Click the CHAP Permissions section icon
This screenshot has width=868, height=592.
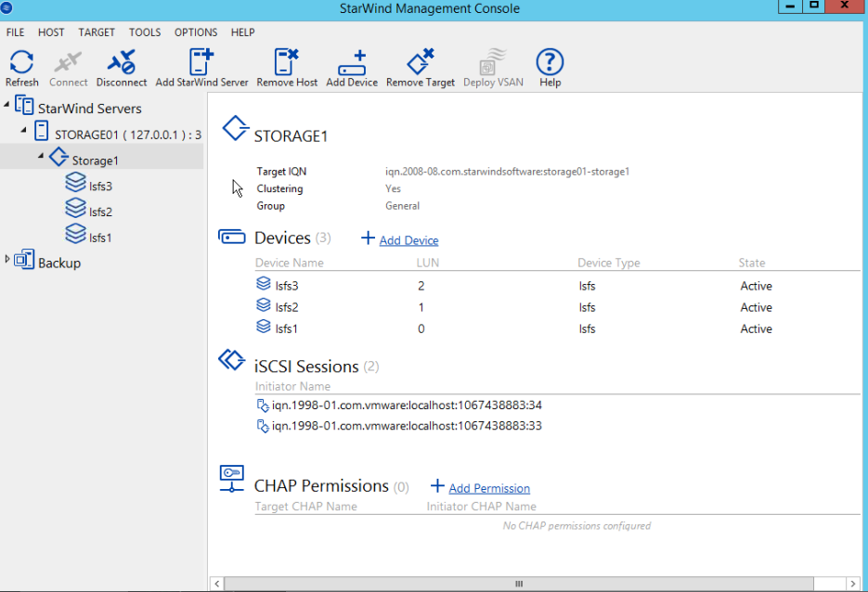pyautogui.click(x=231, y=479)
